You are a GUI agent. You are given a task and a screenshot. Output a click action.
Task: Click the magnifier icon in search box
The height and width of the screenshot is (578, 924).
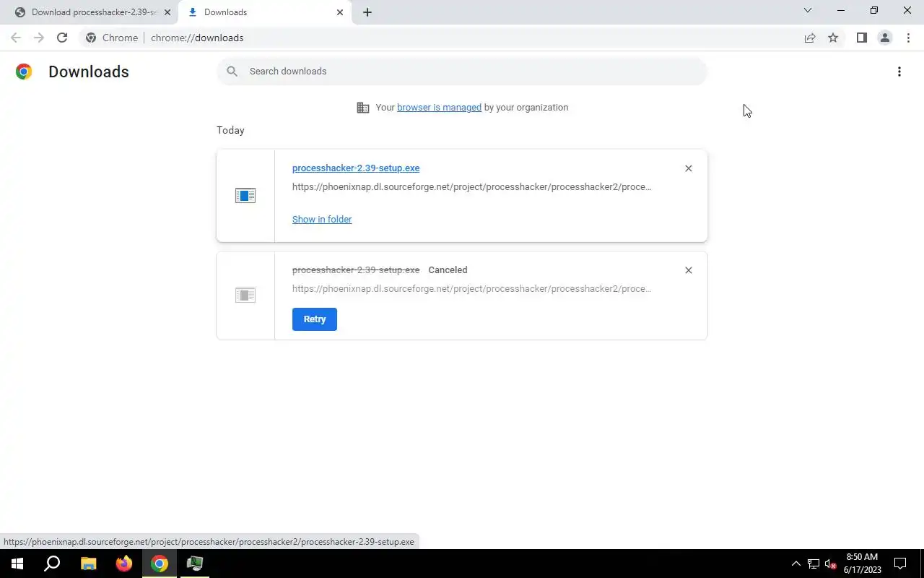[232, 71]
